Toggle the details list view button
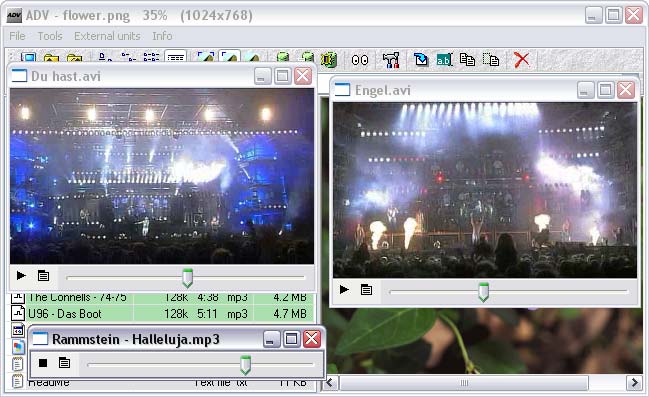The image size is (649, 397). (175, 57)
